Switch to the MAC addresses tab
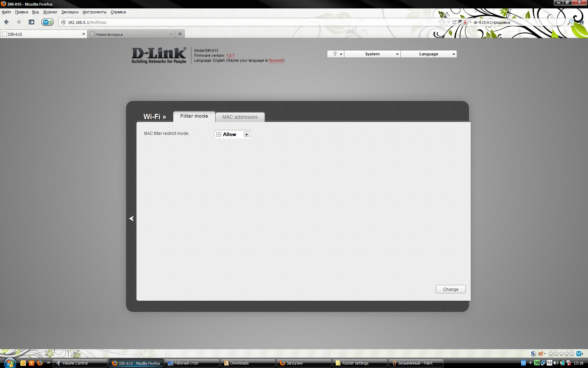 coord(240,117)
